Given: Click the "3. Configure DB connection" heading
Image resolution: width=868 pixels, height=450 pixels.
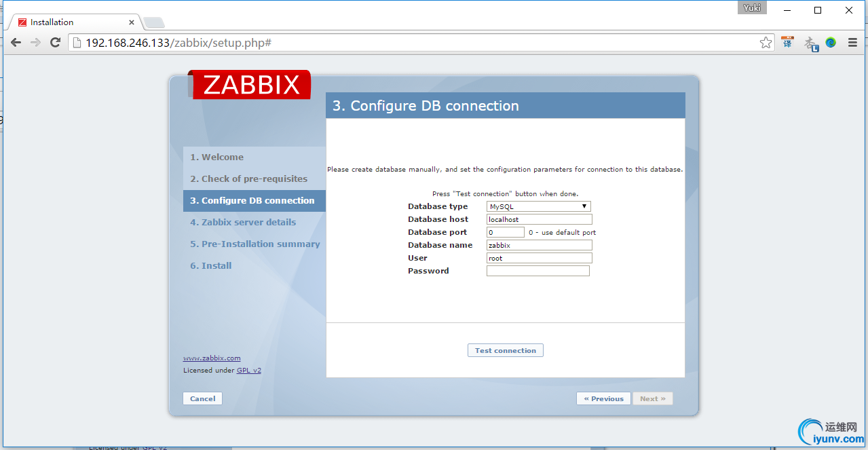Looking at the screenshot, I should coord(426,106).
